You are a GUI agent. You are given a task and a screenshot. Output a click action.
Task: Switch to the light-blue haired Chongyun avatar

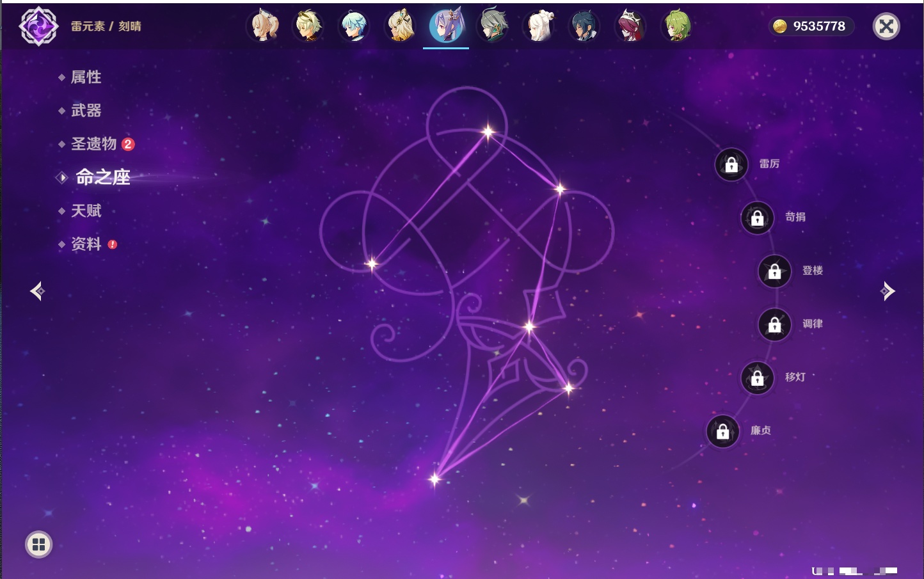pyautogui.click(x=354, y=26)
